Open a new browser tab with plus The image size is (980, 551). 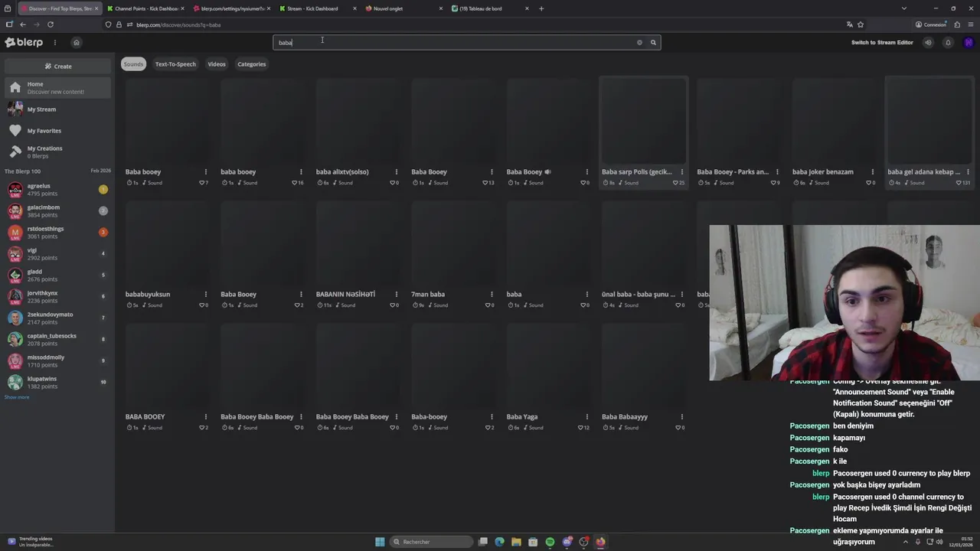click(x=541, y=8)
